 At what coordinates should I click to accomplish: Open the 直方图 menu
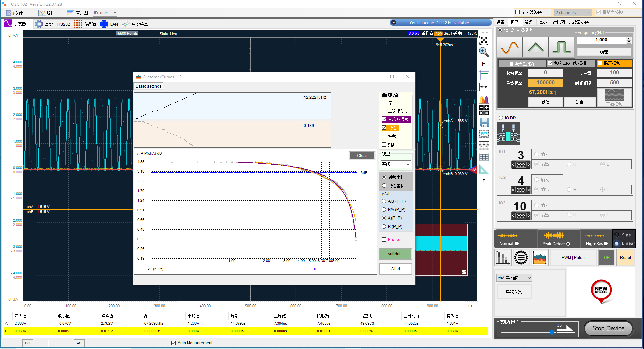pos(78,13)
